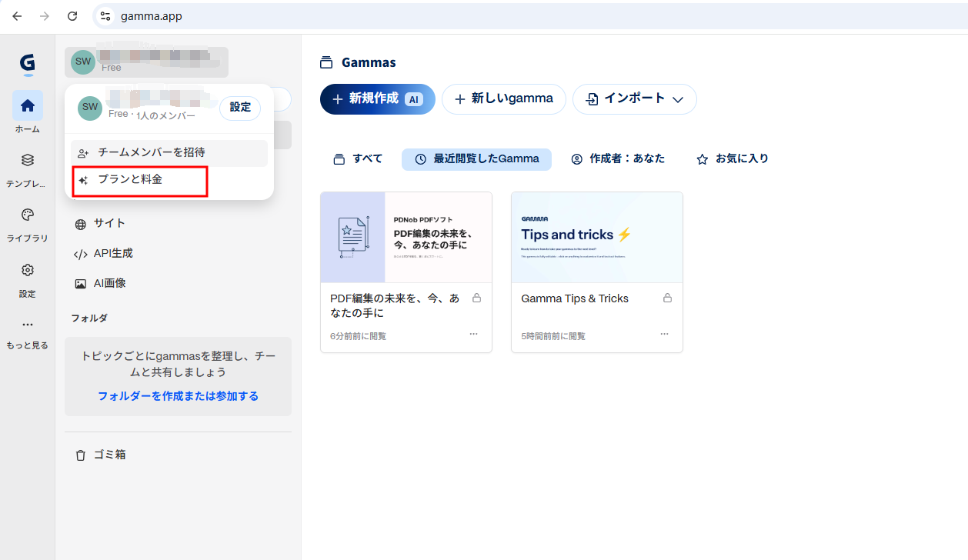Click the 設定 gear icon in the sidebar
This screenshot has height=560, width=968.
tap(27, 269)
